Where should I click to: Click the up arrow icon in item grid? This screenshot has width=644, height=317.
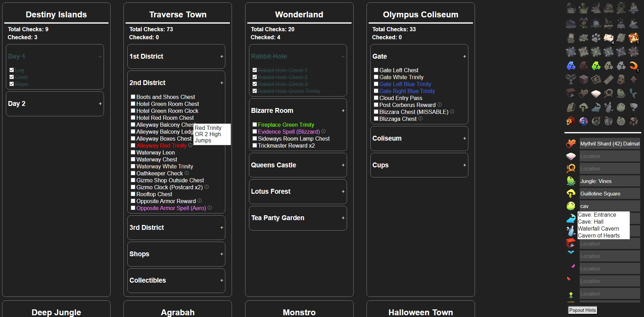(x=634, y=80)
